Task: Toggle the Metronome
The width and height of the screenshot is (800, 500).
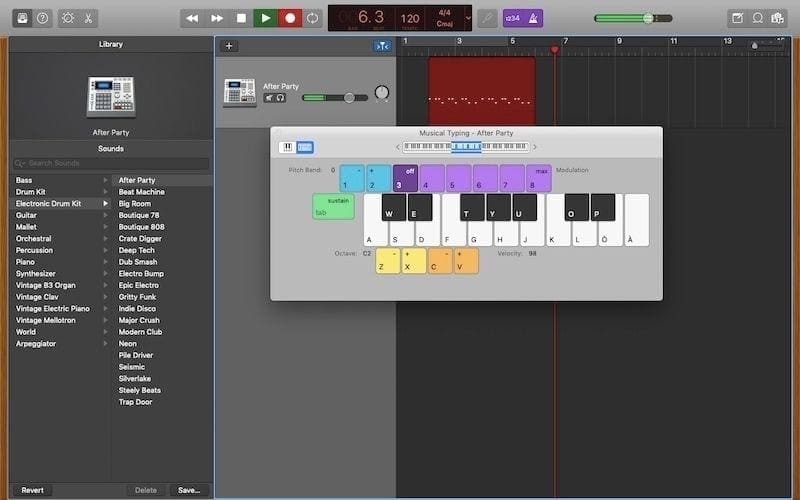Action: [x=533, y=18]
